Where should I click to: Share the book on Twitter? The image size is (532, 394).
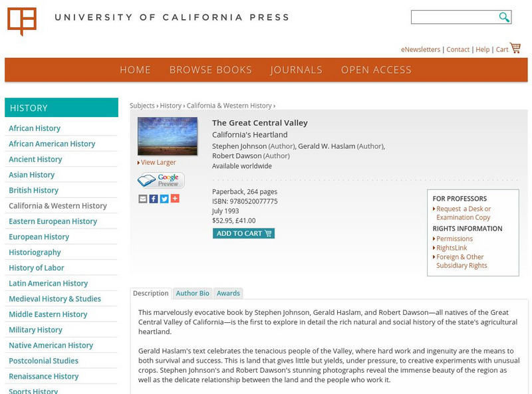click(164, 199)
